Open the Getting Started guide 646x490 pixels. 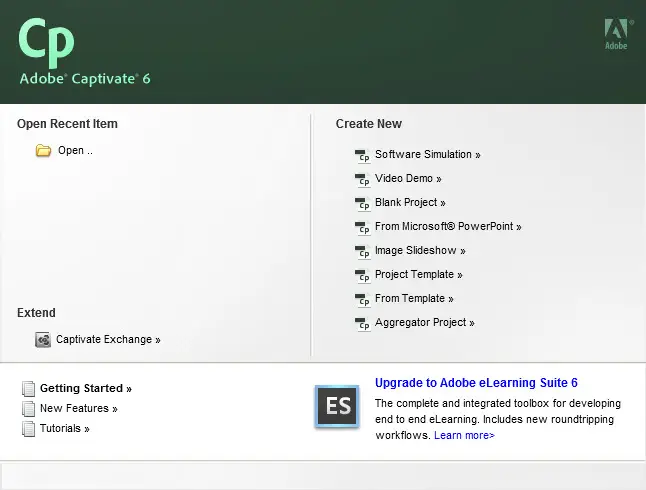coord(86,388)
